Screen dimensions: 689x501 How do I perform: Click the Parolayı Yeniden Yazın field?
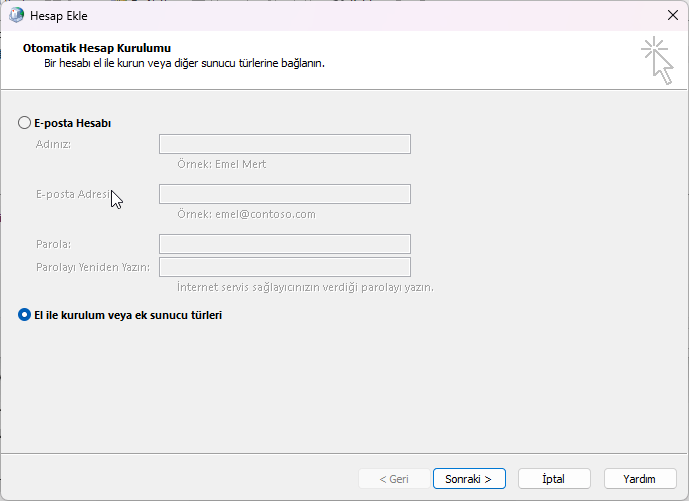tap(285, 267)
